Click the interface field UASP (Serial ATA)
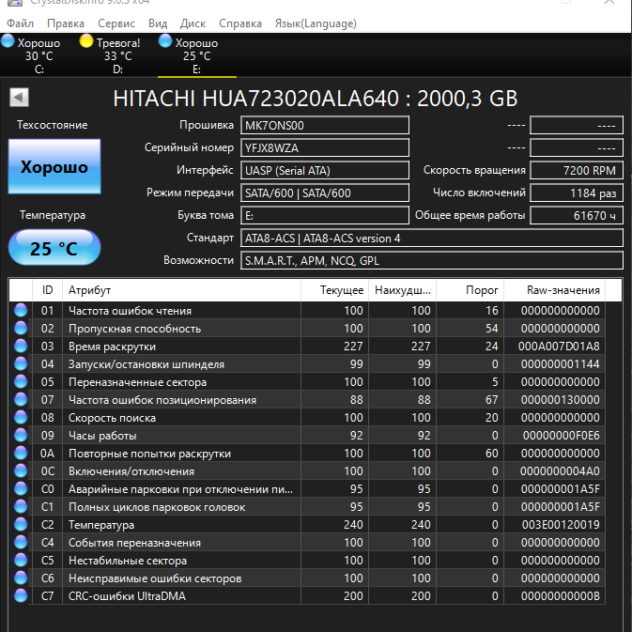 coord(325,170)
